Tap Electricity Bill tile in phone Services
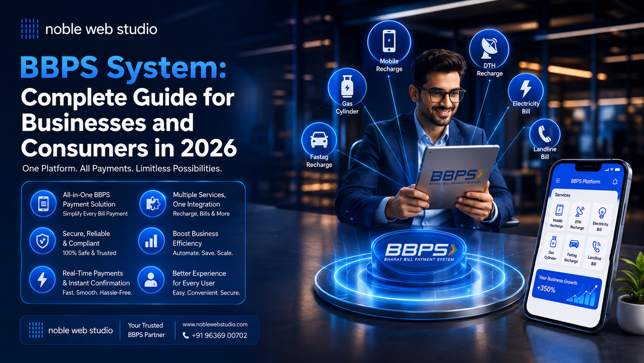 click(x=600, y=219)
